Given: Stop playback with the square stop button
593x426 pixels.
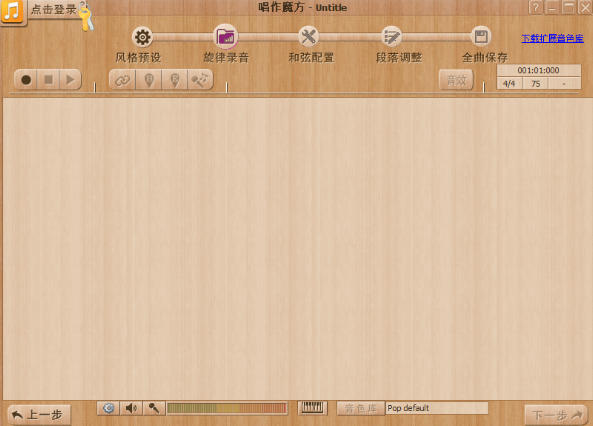Looking at the screenshot, I should pos(48,80).
